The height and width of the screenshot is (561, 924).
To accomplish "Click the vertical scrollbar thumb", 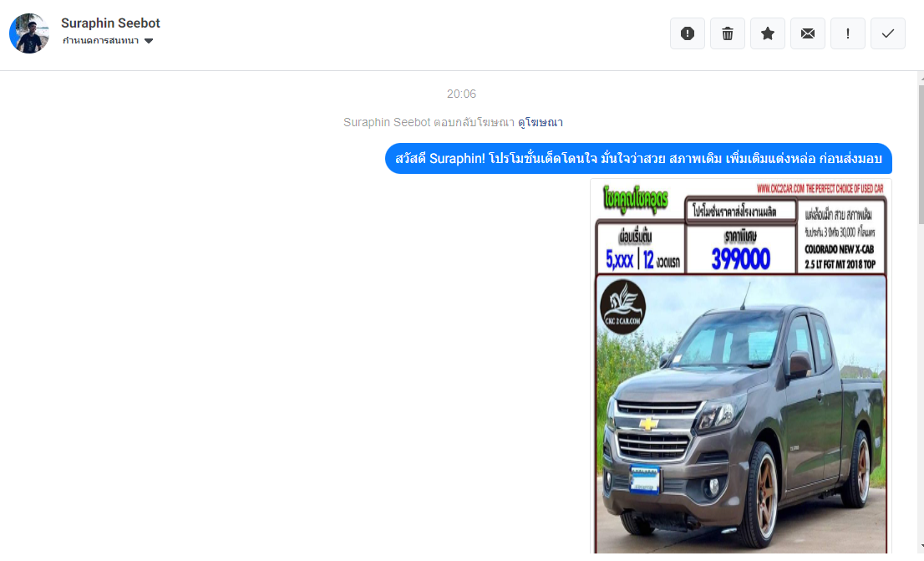I will [921, 155].
